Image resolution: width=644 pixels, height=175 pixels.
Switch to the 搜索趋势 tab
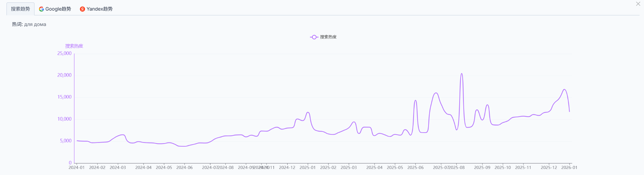point(20,9)
